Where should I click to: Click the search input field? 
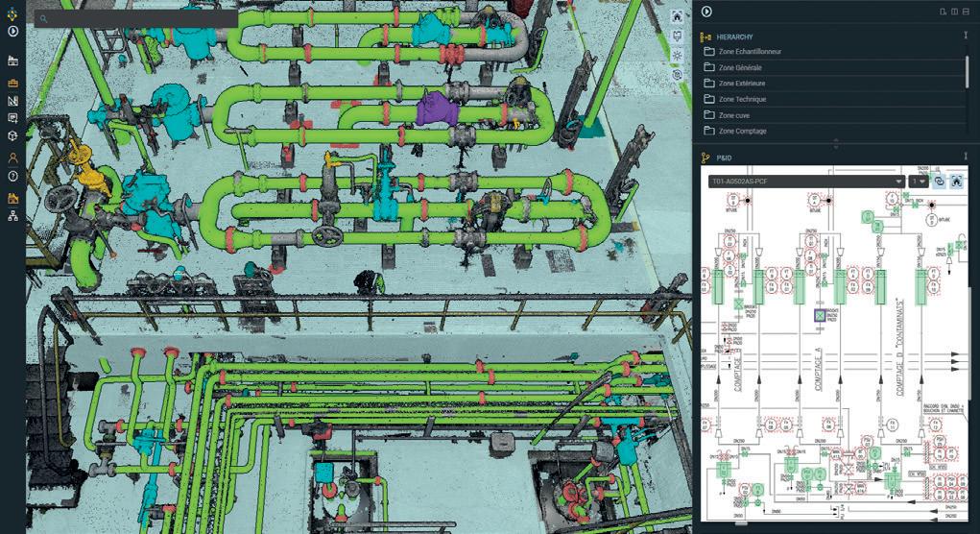click(x=135, y=19)
